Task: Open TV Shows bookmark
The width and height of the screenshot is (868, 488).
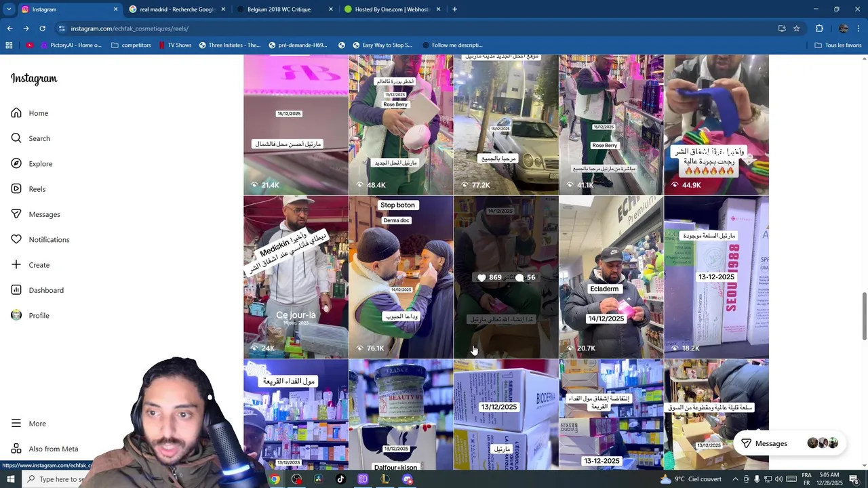Action: tap(175, 45)
